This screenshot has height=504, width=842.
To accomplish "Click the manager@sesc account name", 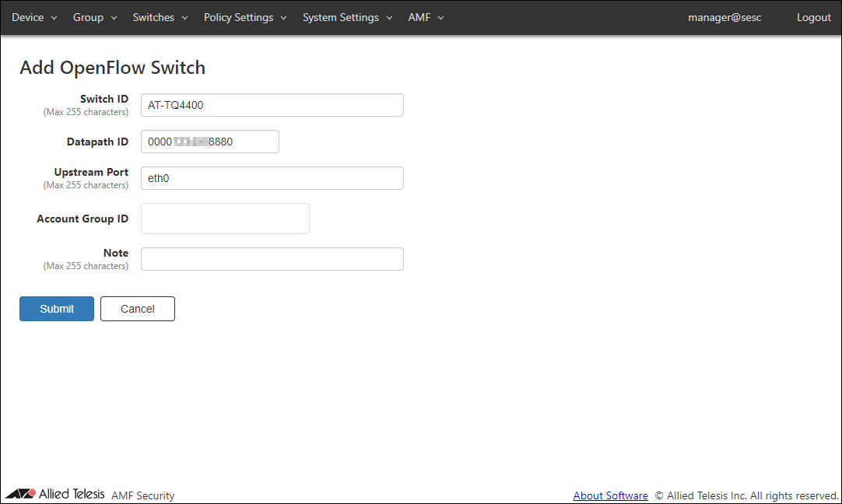I will tap(724, 17).
